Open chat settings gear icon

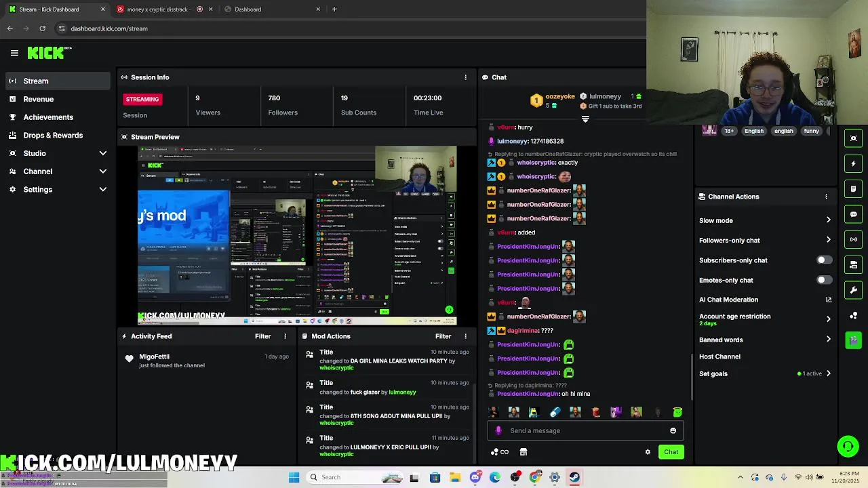coord(648,452)
